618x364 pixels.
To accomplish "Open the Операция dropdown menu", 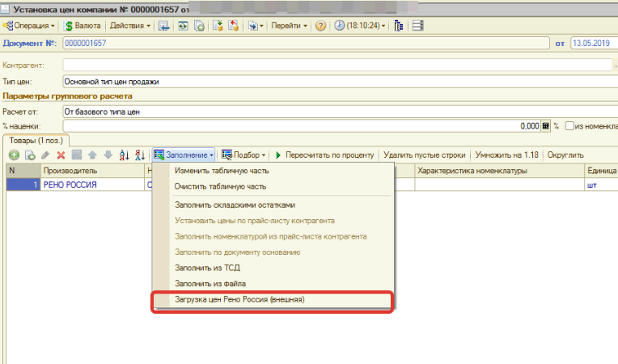I will coord(29,26).
